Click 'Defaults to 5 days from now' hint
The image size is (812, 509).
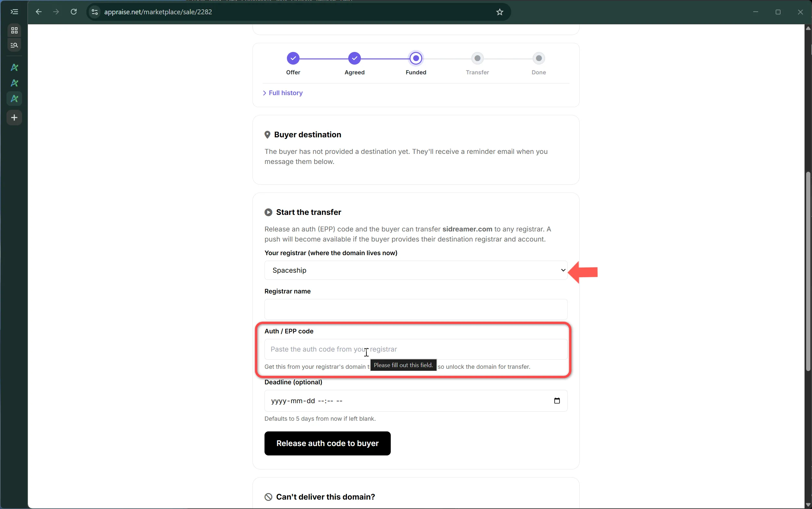coord(320,419)
